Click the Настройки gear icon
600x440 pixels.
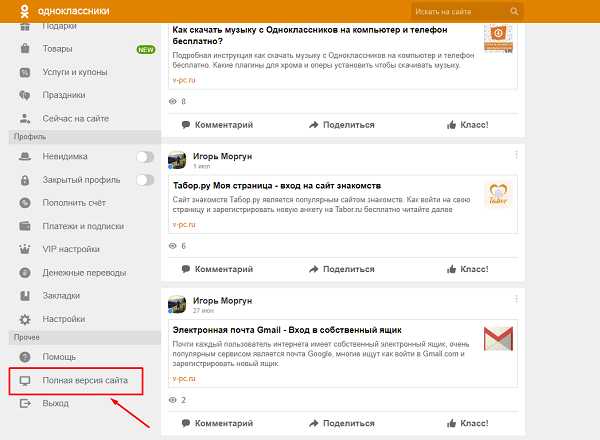[25, 319]
